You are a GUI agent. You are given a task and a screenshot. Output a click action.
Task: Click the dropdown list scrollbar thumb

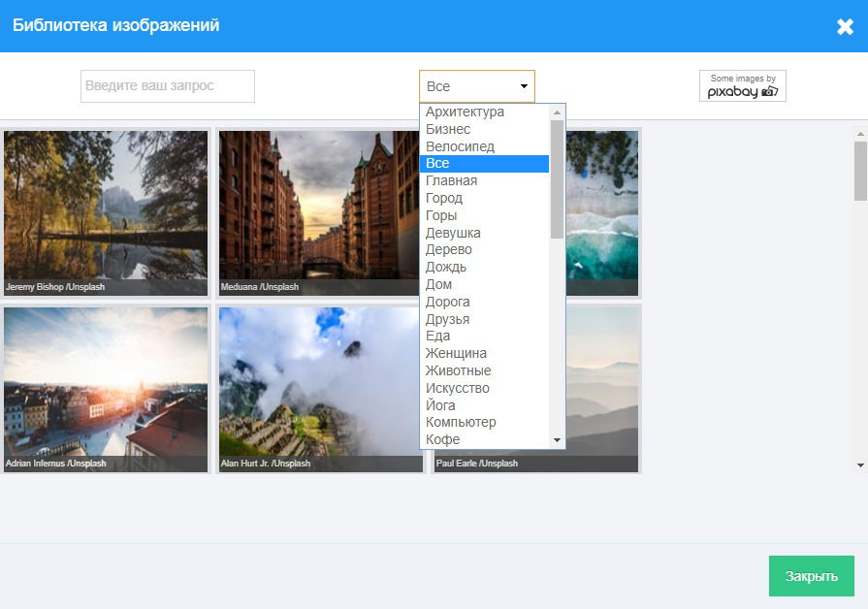(x=557, y=179)
